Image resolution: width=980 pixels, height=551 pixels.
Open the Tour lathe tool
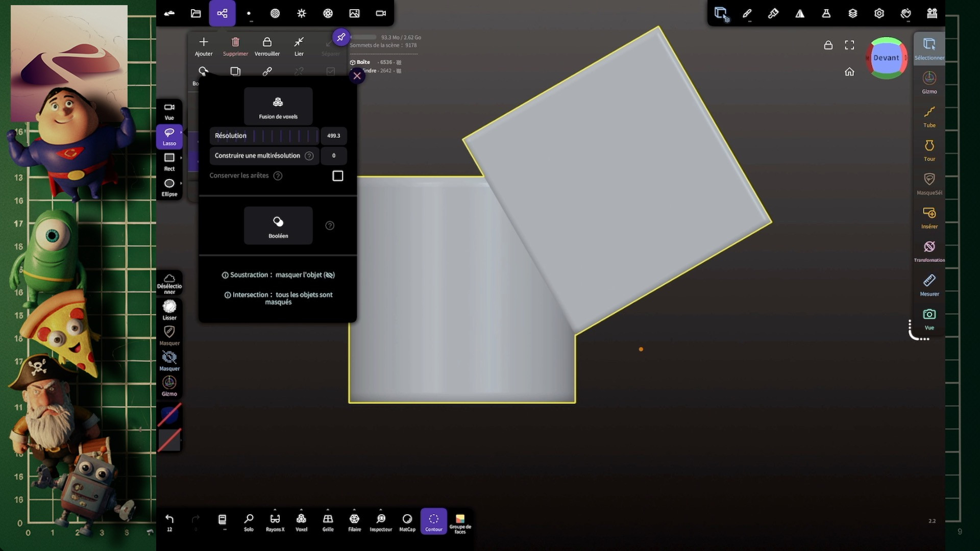click(x=929, y=150)
